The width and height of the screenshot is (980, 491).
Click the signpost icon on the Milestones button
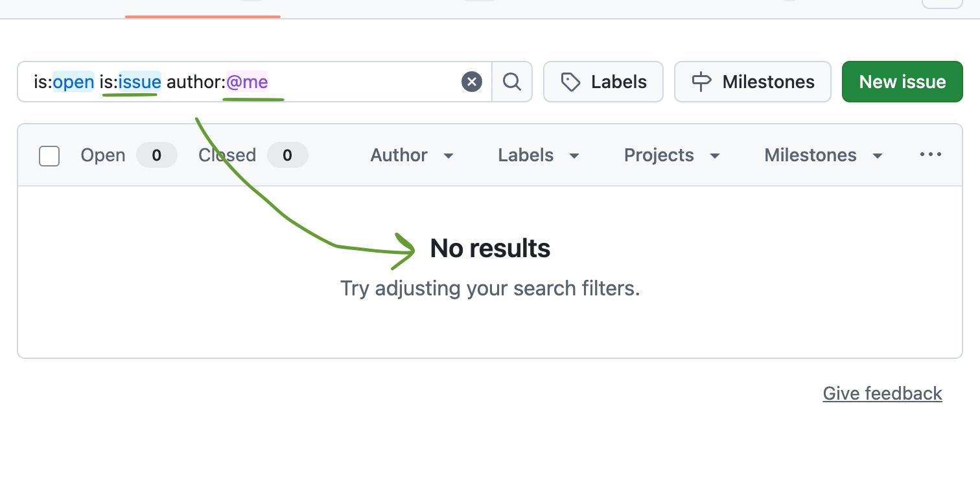coord(701,82)
